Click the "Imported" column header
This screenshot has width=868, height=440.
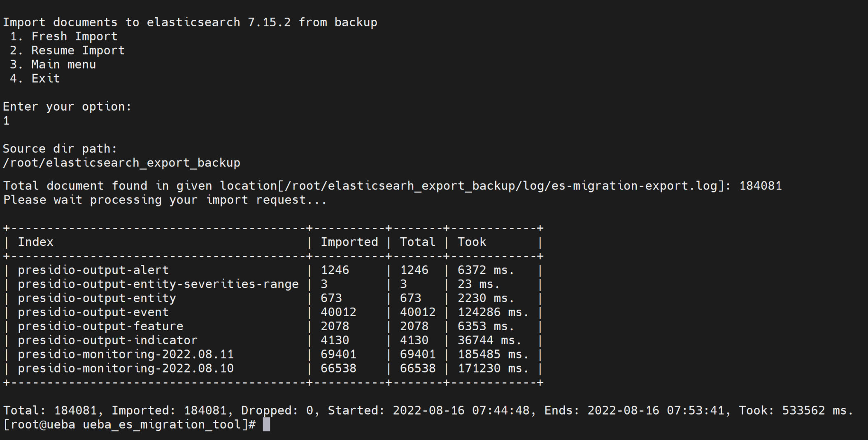point(349,242)
